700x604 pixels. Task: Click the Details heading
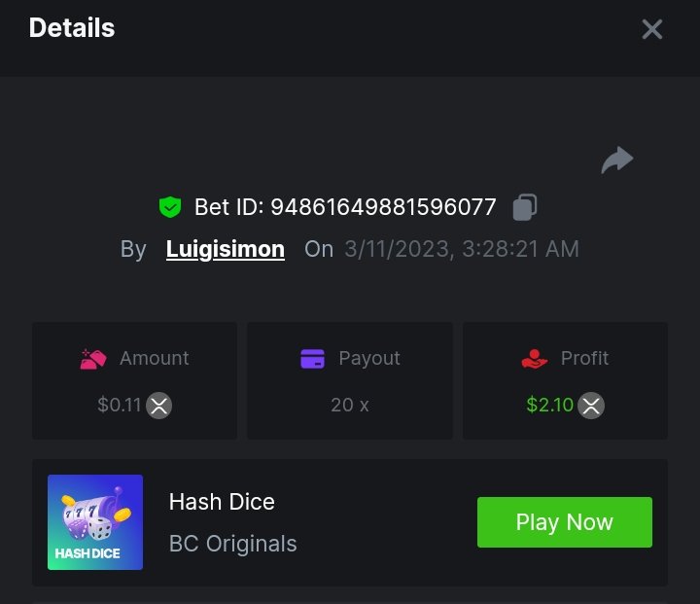[x=72, y=27]
